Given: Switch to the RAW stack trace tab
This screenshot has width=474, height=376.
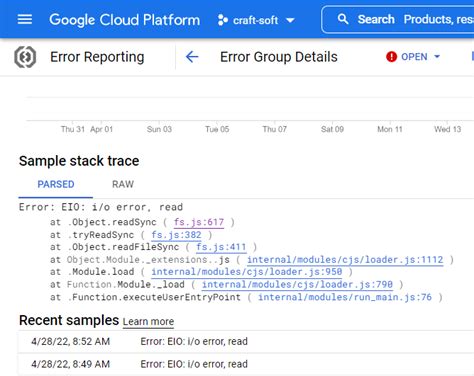Looking at the screenshot, I should point(123,184).
